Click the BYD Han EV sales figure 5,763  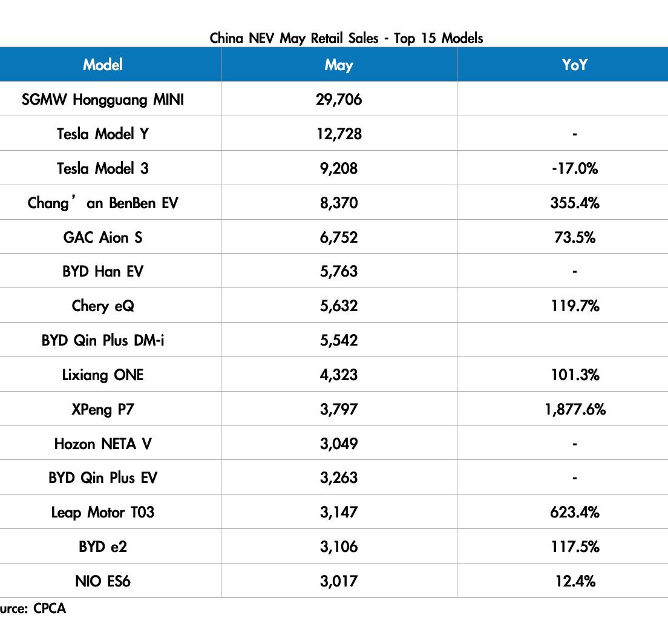[x=339, y=272]
